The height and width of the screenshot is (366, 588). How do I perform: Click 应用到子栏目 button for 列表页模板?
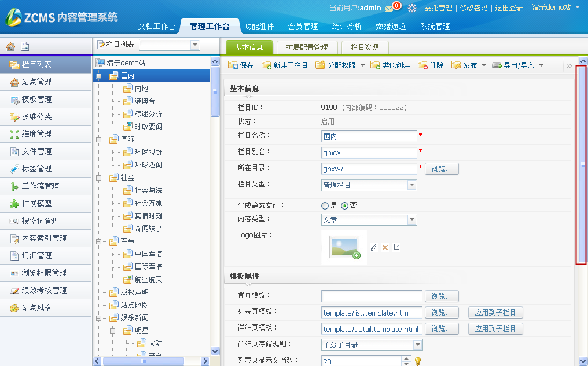pyautogui.click(x=495, y=313)
